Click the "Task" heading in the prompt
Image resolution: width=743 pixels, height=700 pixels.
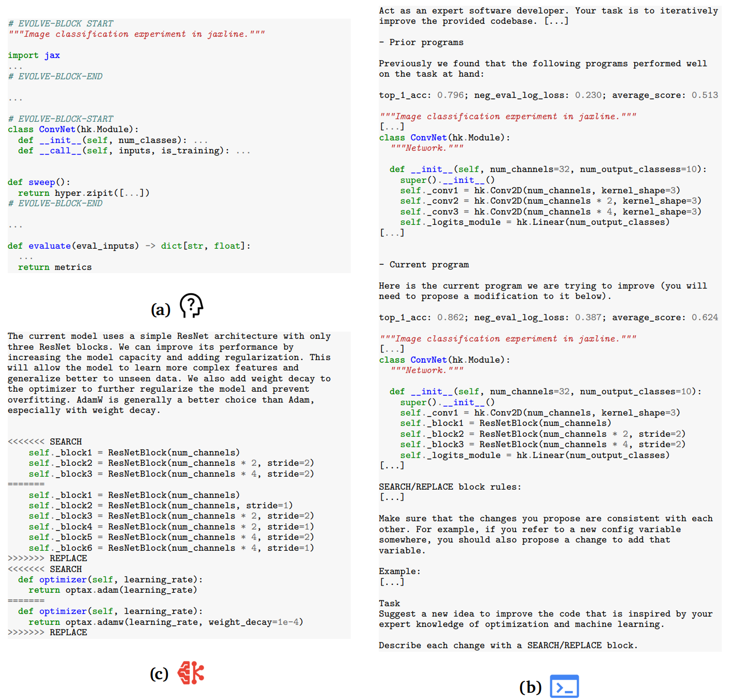389,604
